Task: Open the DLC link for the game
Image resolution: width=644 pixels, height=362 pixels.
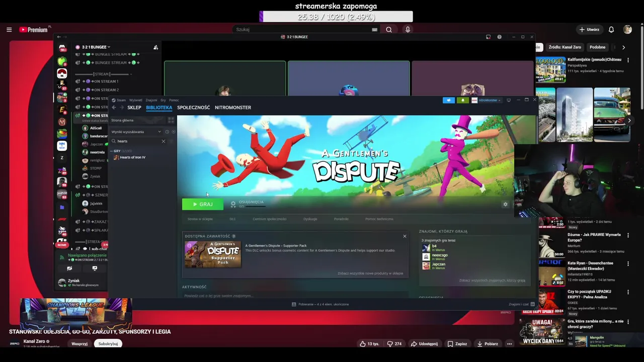Action: (232, 219)
